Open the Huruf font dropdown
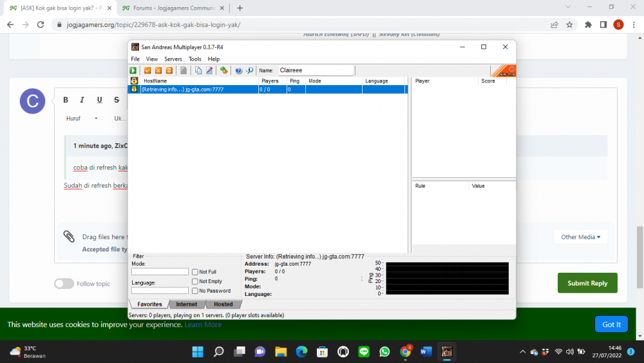The image size is (644, 363). click(x=82, y=119)
